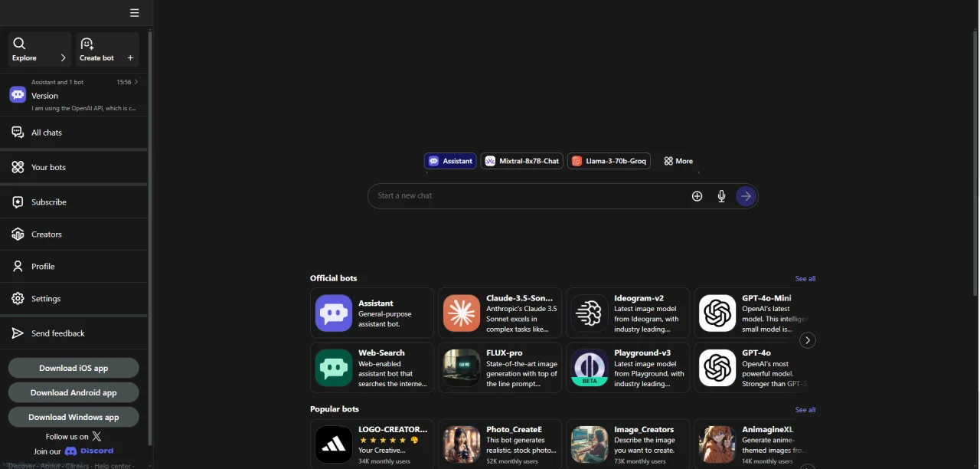
Task: Select the Mixtral-8x7B-Chat chip
Action: coord(522,161)
